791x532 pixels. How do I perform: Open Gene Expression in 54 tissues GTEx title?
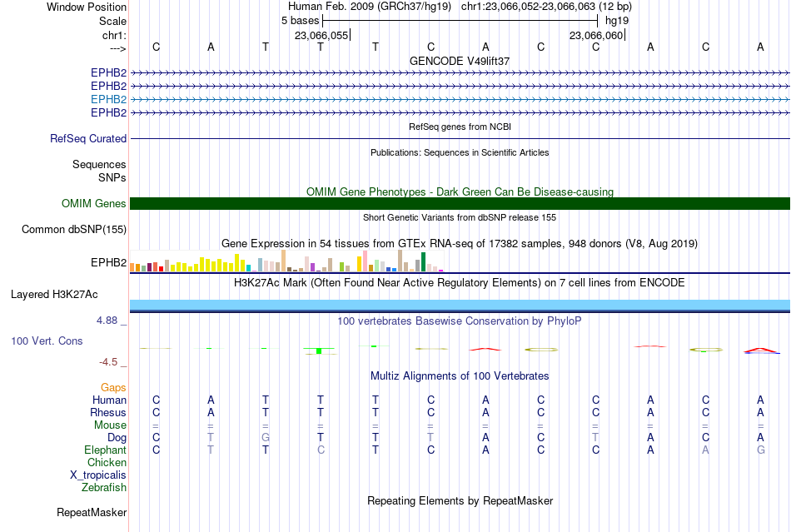tap(460, 244)
